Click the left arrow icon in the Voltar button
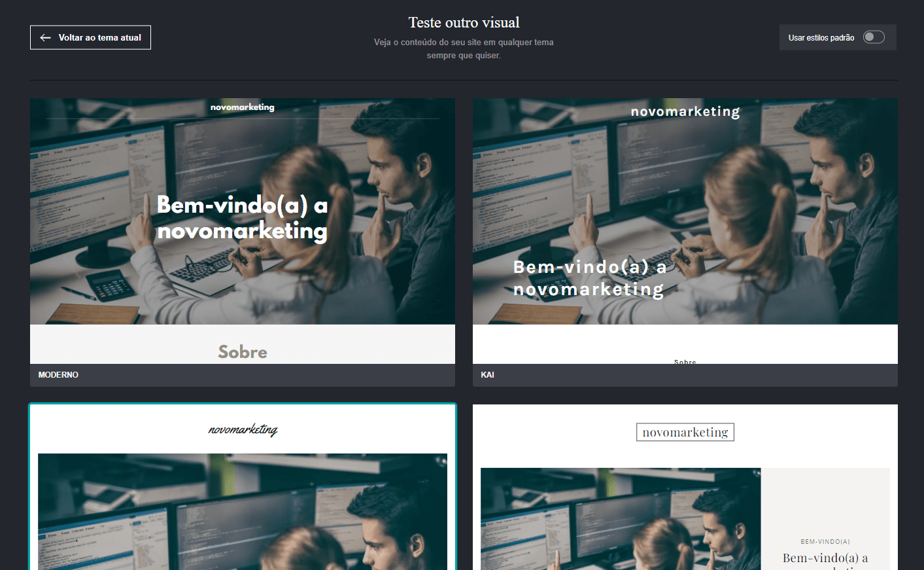The image size is (924, 570). [x=45, y=38]
